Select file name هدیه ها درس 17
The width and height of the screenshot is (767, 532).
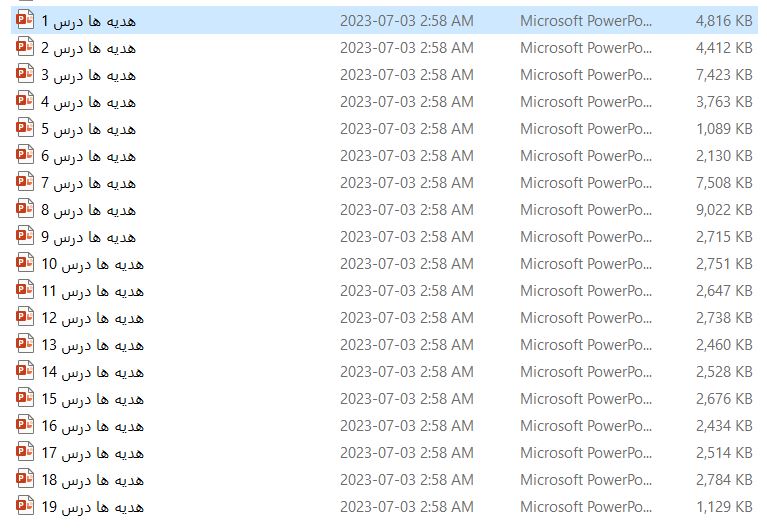tap(92, 453)
